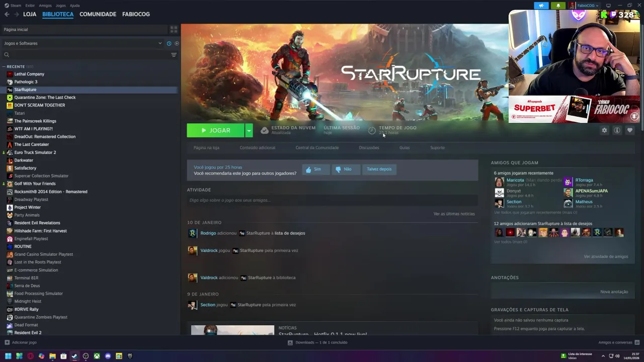Click lista de desejos link

click(x=289, y=233)
